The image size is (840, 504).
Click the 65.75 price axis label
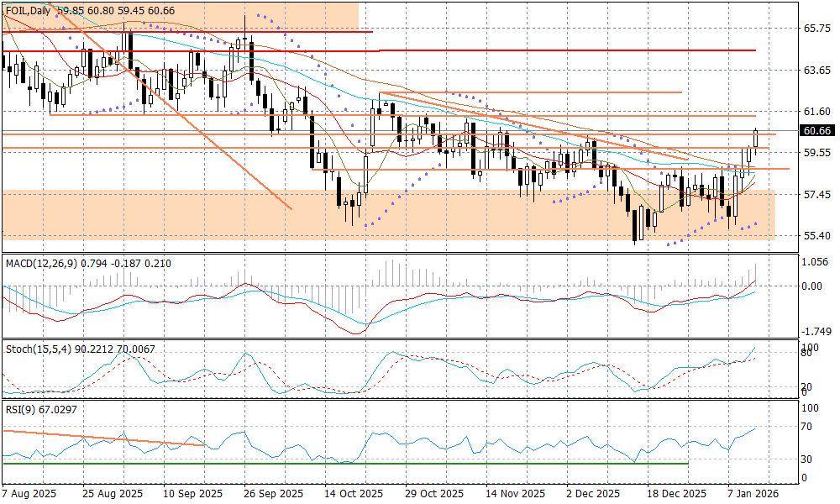(x=816, y=29)
